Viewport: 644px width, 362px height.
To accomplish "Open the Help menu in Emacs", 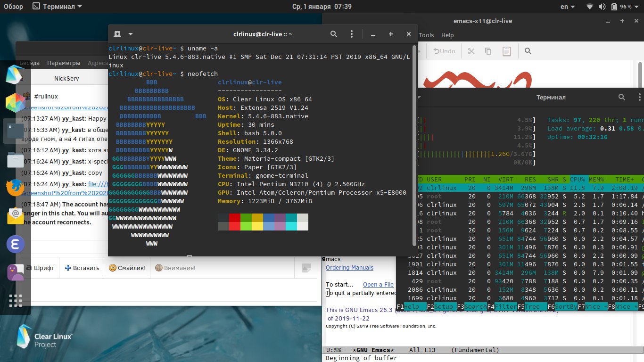I will tap(447, 35).
